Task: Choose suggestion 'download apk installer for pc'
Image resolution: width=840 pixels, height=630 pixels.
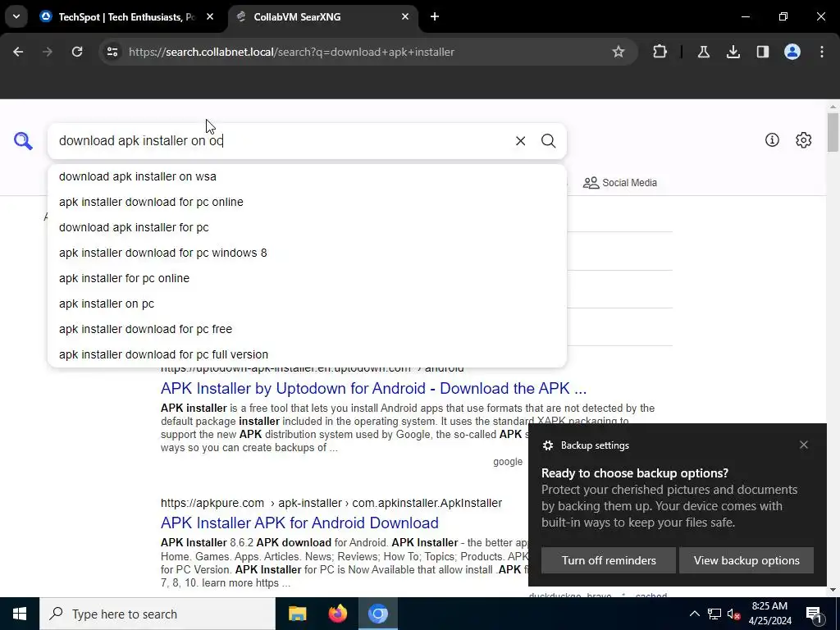Action: [x=307, y=227]
